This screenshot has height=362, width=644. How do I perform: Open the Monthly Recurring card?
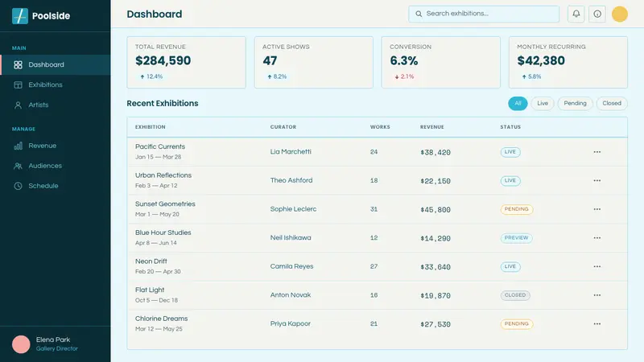(568, 63)
